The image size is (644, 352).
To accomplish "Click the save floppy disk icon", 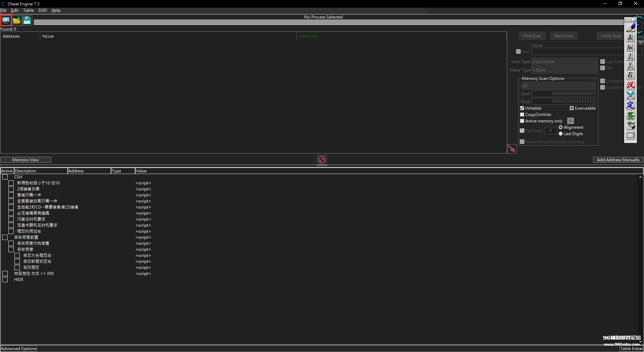I will pyautogui.click(x=27, y=20).
